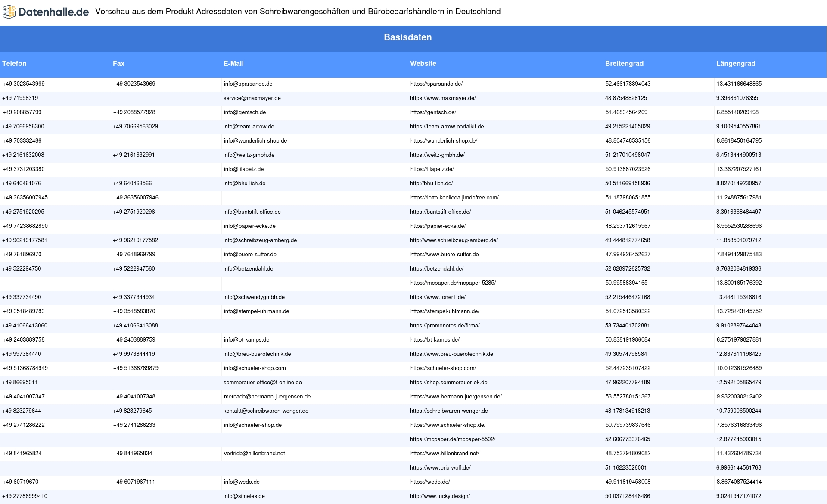Click website https://www.maxmayer.de/
Screen dimensions: 827x504
pos(443,98)
